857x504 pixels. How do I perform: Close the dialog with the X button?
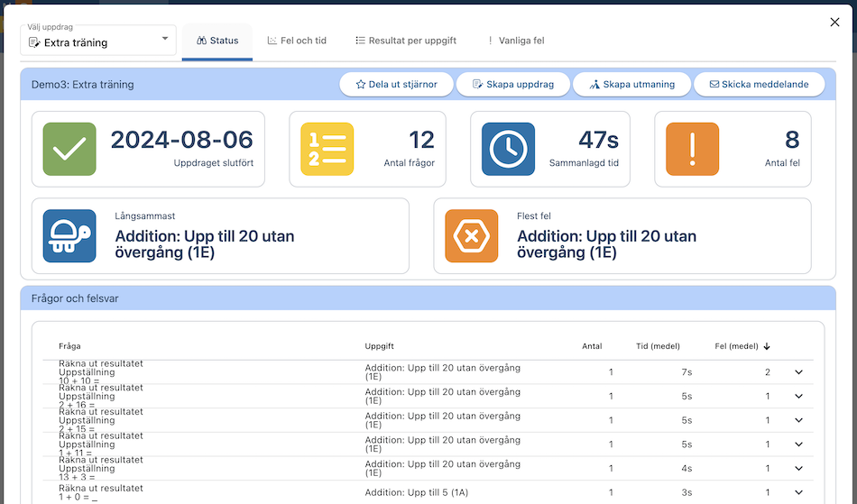834,23
